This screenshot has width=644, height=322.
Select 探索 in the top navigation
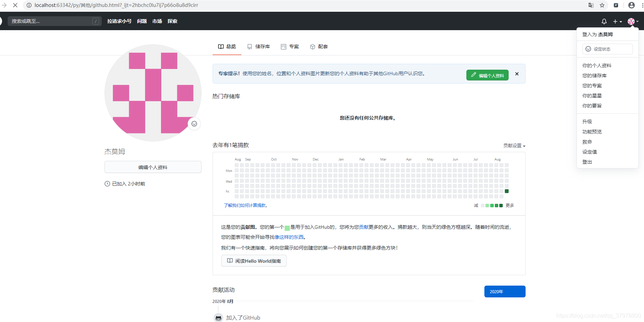(172, 21)
